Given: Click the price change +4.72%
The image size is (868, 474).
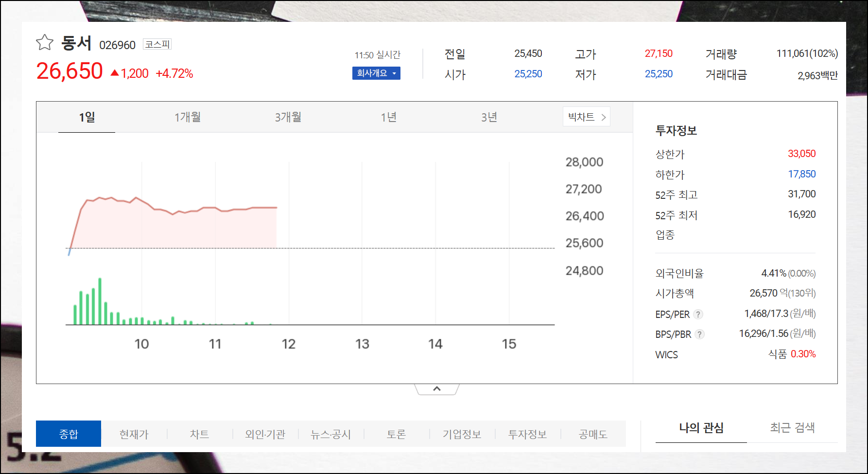Looking at the screenshot, I should tap(174, 73).
